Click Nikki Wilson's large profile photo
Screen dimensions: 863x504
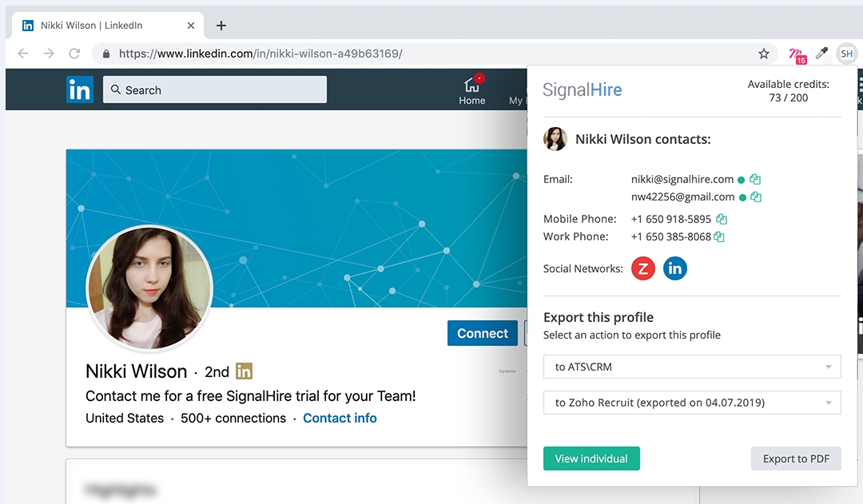tap(149, 288)
